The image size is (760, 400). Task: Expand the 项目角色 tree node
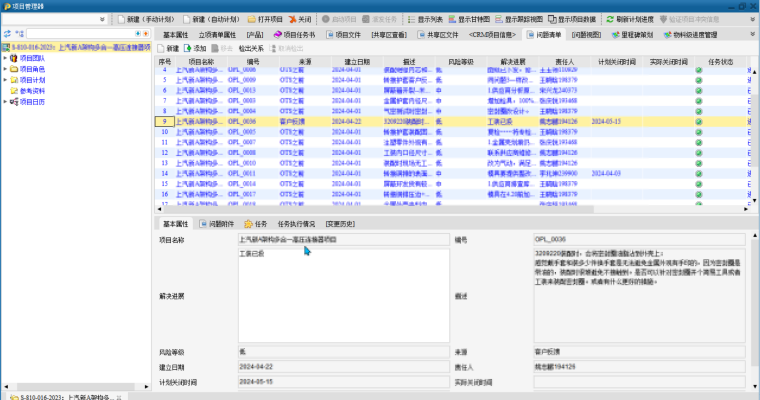coord(5,69)
